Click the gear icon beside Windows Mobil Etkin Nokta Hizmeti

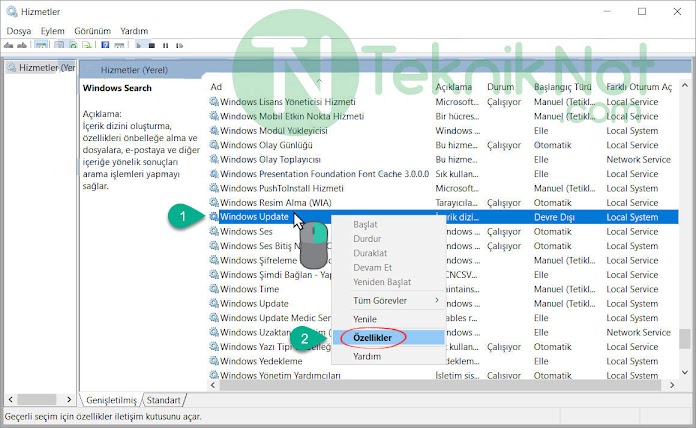pyautogui.click(x=214, y=116)
